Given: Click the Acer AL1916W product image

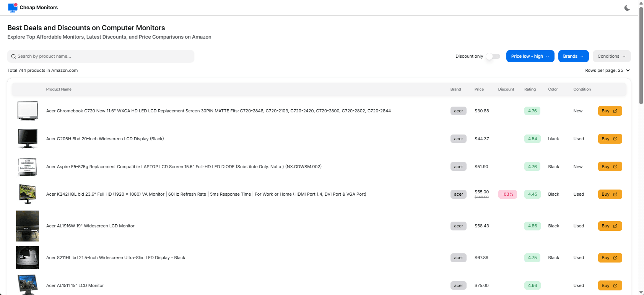Looking at the screenshot, I should click(28, 226).
